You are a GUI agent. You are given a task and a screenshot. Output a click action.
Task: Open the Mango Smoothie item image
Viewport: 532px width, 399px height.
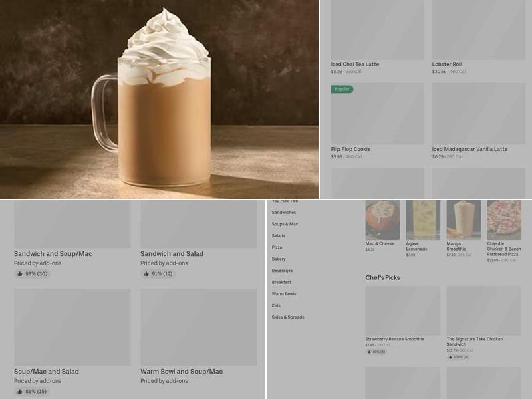pos(464,220)
